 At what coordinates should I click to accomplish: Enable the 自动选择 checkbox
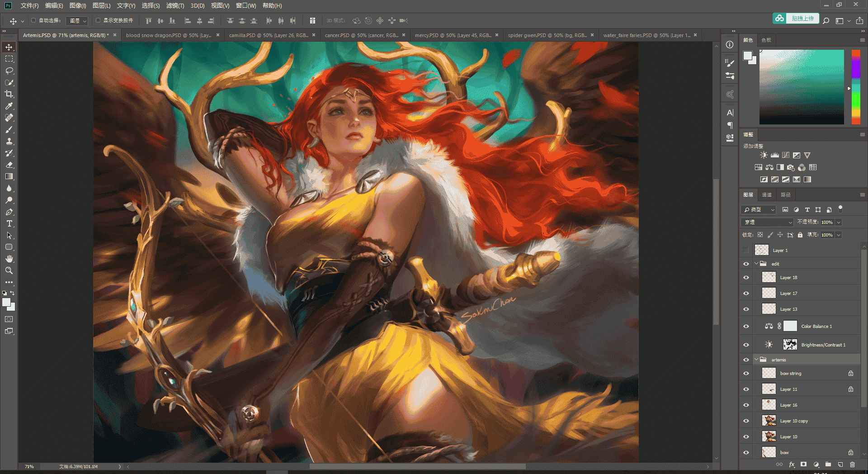coord(33,20)
